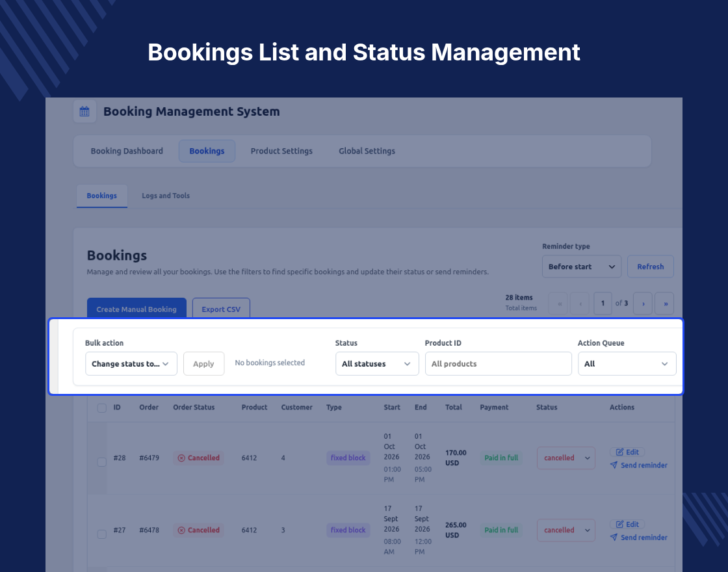Click the 'Start' column header
This screenshot has width=728, height=572.
[392, 407]
